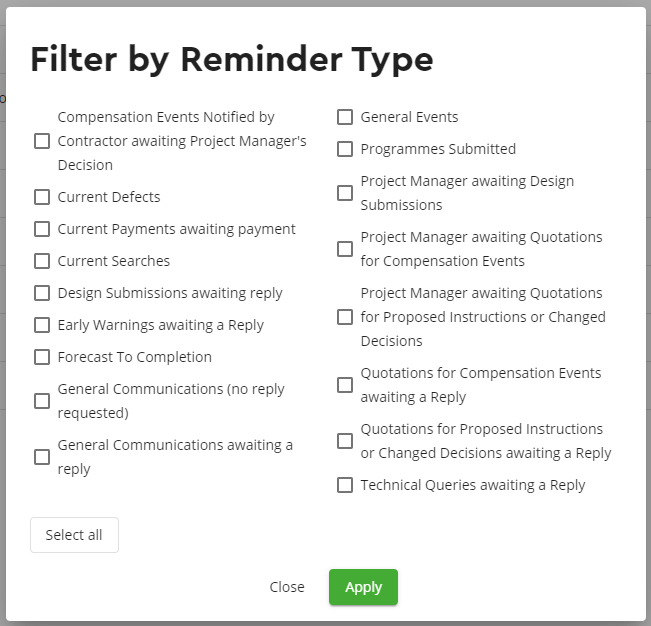Enable the Programmes Submitted filter
The width and height of the screenshot is (651, 626).
[345, 149]
